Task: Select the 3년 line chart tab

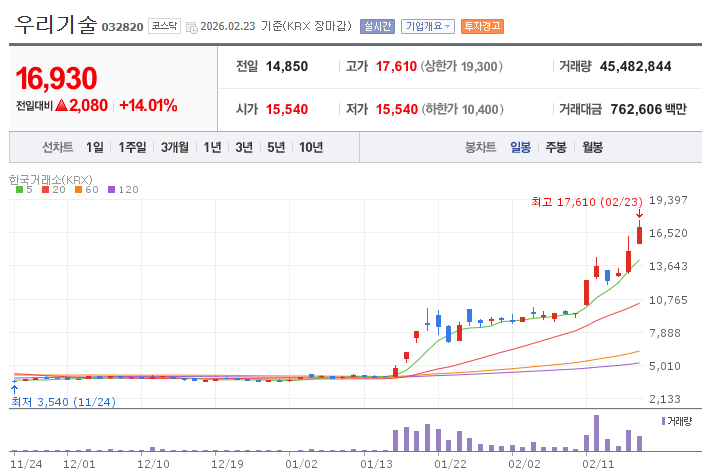Action: pyautogui.click(x=244, y=147)
